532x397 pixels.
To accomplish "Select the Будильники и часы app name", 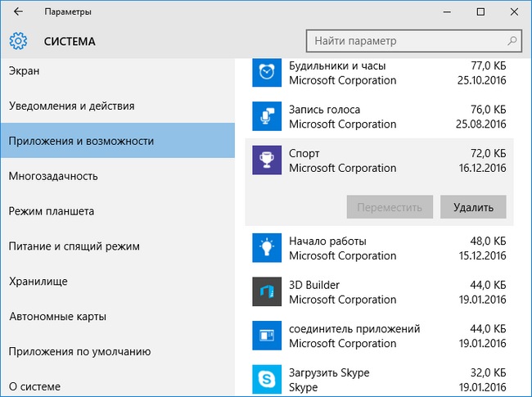I will click(x=337, y=65).
